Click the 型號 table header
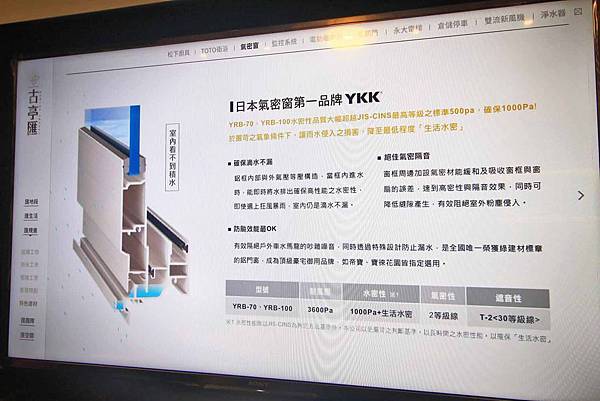This screenshot has width=600, height=401. 262,289
